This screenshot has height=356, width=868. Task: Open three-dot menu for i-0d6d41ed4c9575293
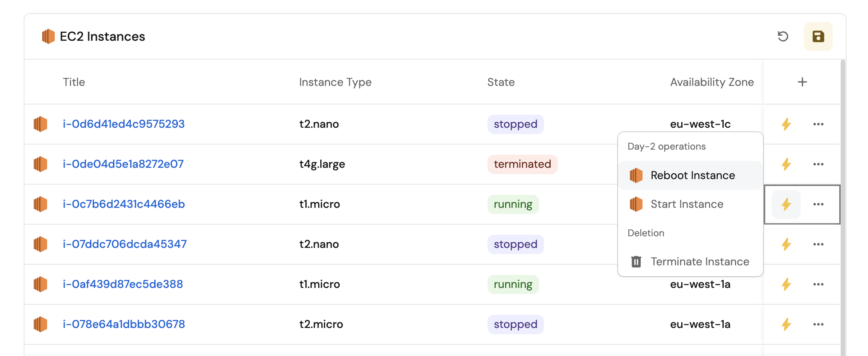click(818, 124)
